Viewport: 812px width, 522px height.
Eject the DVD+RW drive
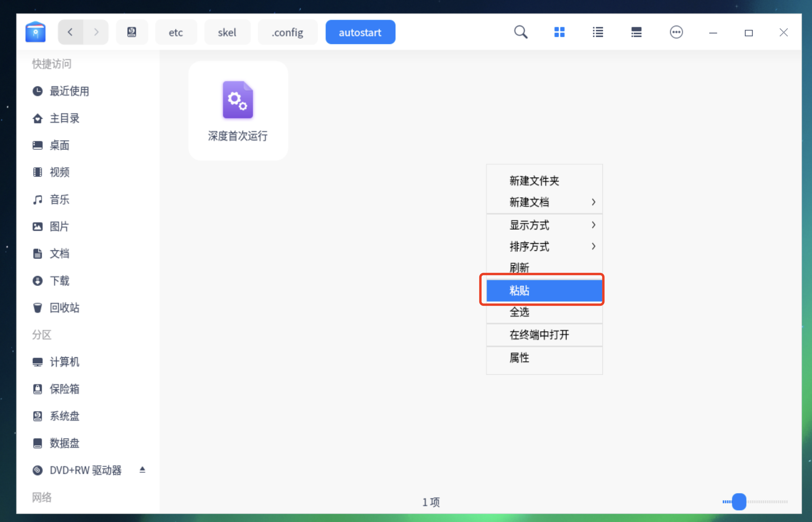coord(142,470)
